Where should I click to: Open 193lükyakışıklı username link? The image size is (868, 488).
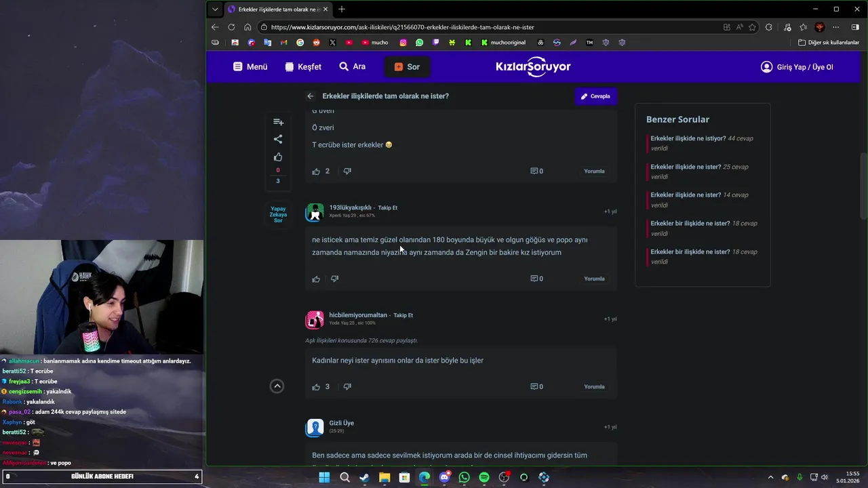click(350, 207)
